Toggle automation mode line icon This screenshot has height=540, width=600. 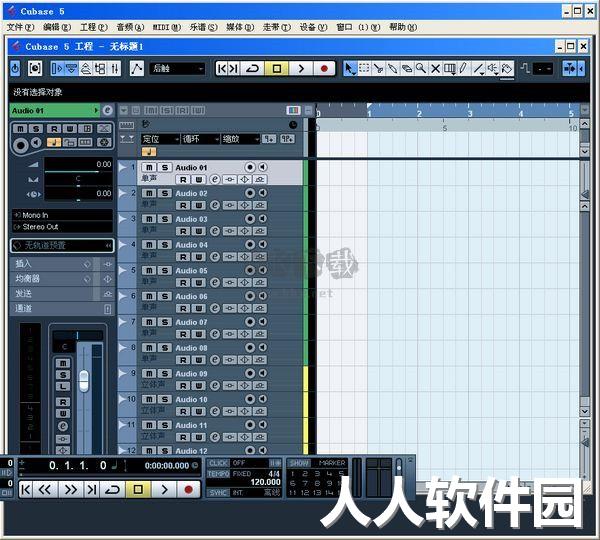tap(137, 69)
